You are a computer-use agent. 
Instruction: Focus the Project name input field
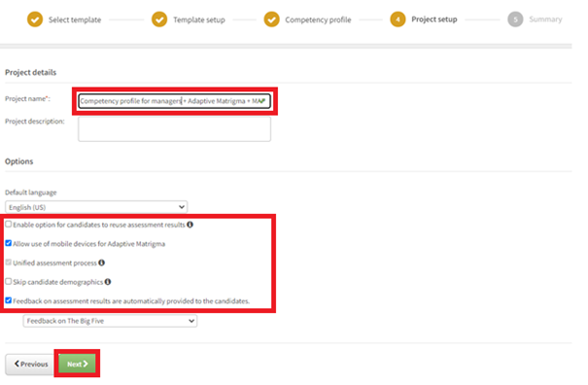click(174, 101)
